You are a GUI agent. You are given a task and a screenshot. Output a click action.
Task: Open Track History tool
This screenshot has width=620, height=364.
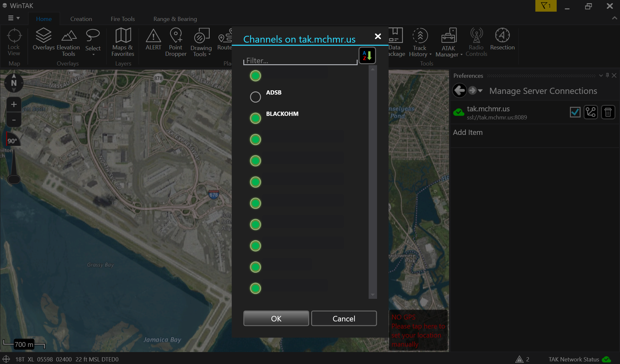click(420, 42)
